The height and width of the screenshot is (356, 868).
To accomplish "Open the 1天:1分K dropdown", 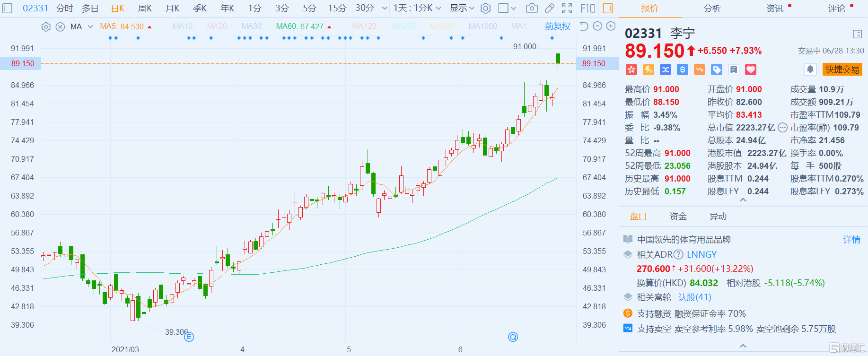I will [418, 8].
